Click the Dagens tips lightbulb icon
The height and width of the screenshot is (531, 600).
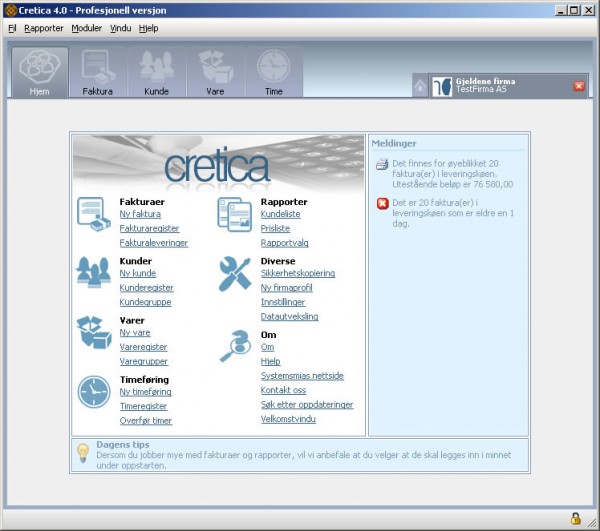(x=83, y=453)
